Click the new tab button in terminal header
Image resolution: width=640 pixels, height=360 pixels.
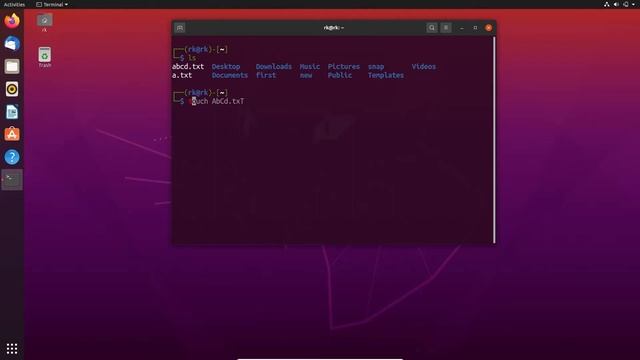click(180, 28)
